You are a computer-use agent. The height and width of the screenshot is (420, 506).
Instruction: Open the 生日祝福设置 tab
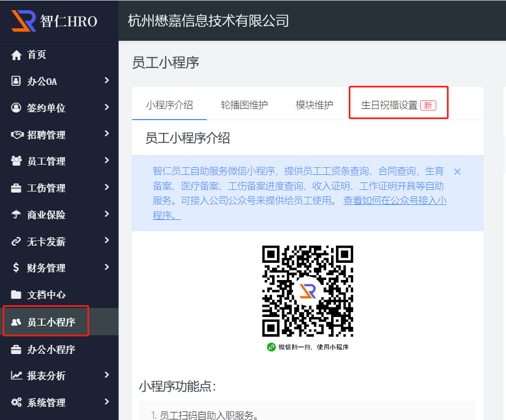pyautogui.click(x=399, y=105)
